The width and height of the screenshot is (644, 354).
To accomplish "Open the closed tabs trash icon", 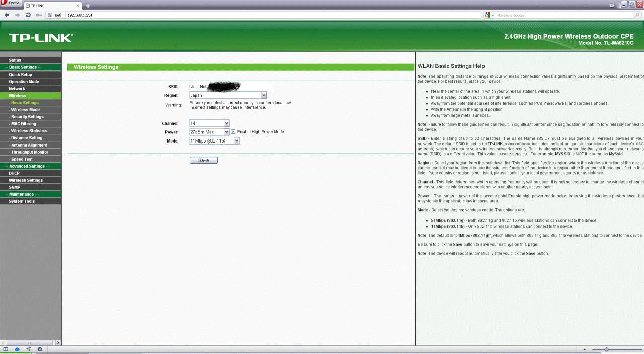I will 612,5.
